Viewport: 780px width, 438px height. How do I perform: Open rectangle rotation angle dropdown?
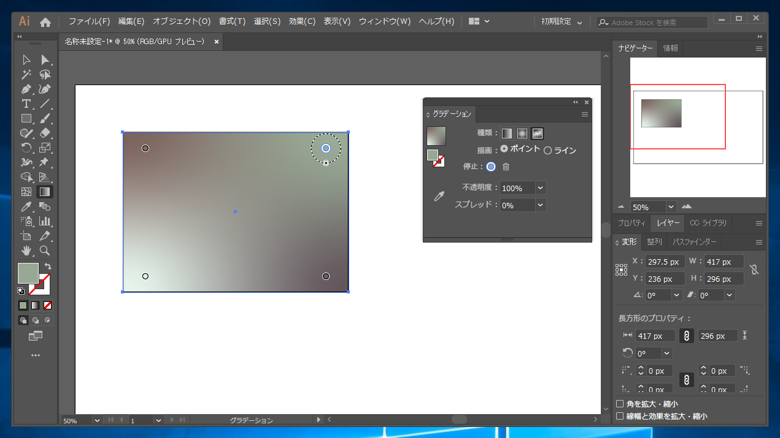click(x=667, y=353)
